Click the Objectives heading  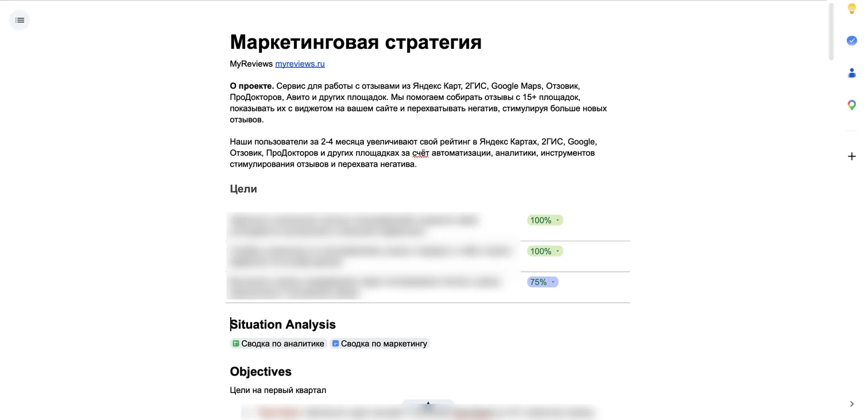pos(261,372)
